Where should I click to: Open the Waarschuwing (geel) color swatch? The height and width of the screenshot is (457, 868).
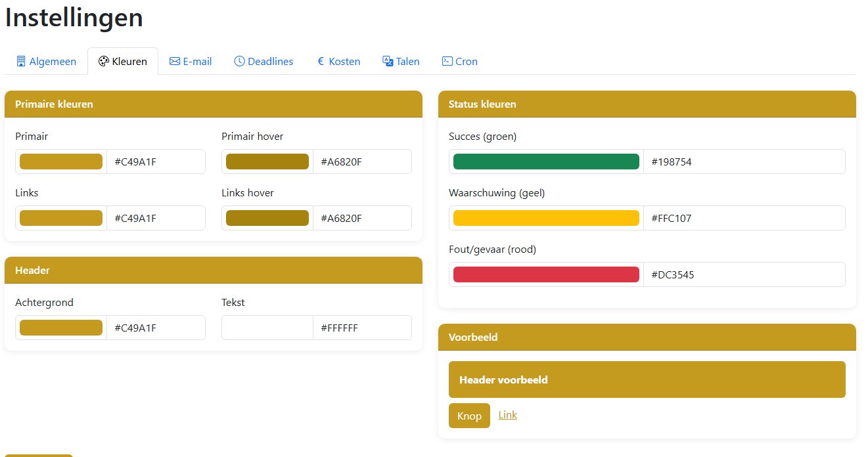(x=546, y=218)
